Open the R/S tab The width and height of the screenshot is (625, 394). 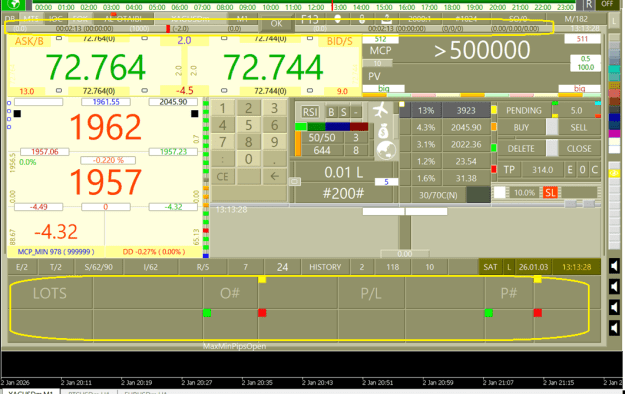coord(203,267)
